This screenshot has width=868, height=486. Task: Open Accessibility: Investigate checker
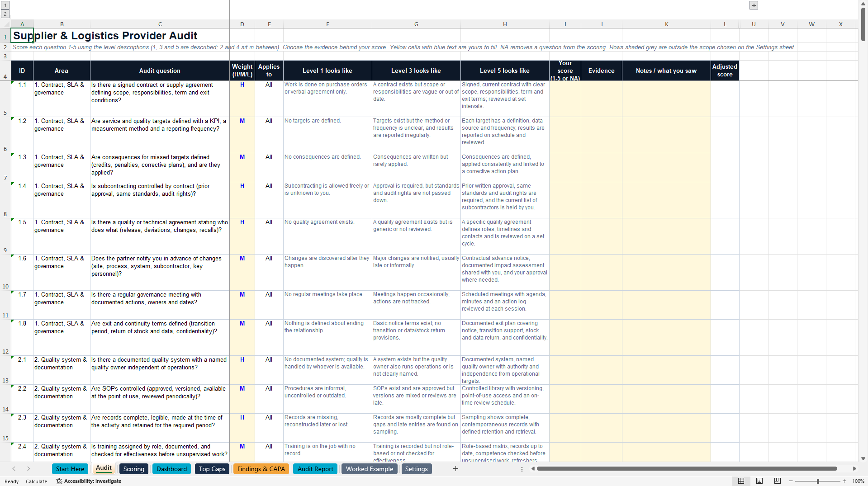point(89,481)
